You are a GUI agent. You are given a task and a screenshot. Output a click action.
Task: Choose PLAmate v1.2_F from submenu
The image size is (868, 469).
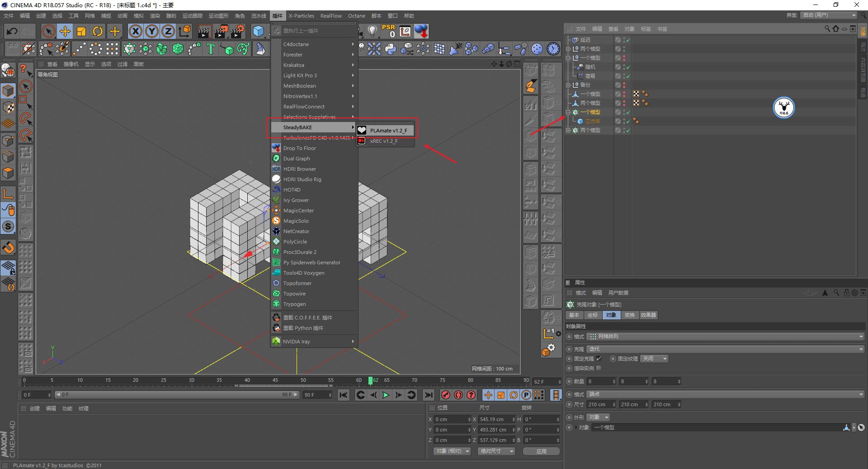click(x=388, y=131)
